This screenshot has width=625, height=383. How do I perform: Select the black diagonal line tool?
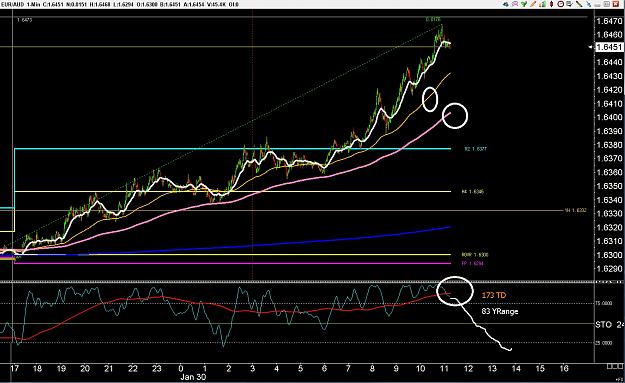pyautogui.click(x=579, y=4)
